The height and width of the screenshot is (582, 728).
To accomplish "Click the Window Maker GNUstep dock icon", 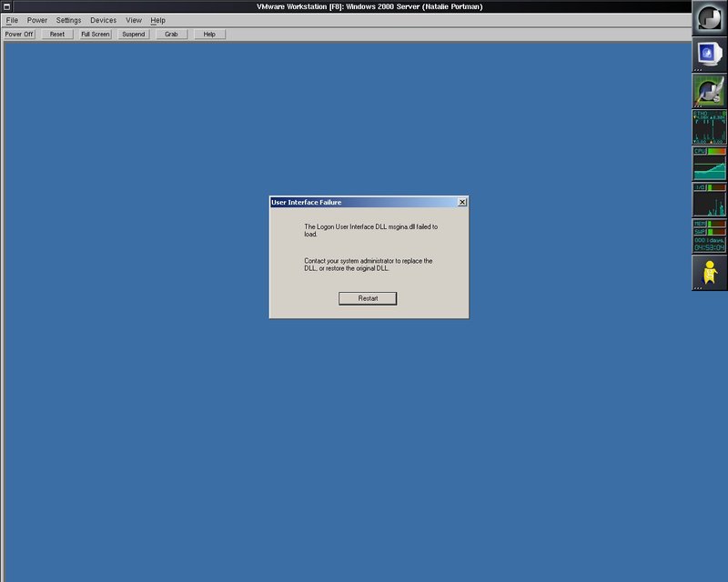I will [x=710, y=18].
